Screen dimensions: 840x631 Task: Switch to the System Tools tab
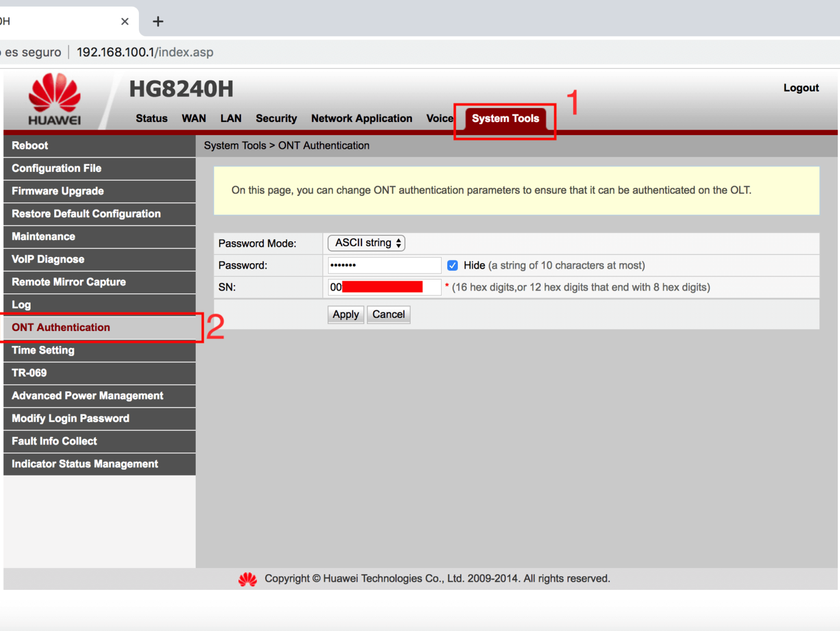[x=505, y=119]
